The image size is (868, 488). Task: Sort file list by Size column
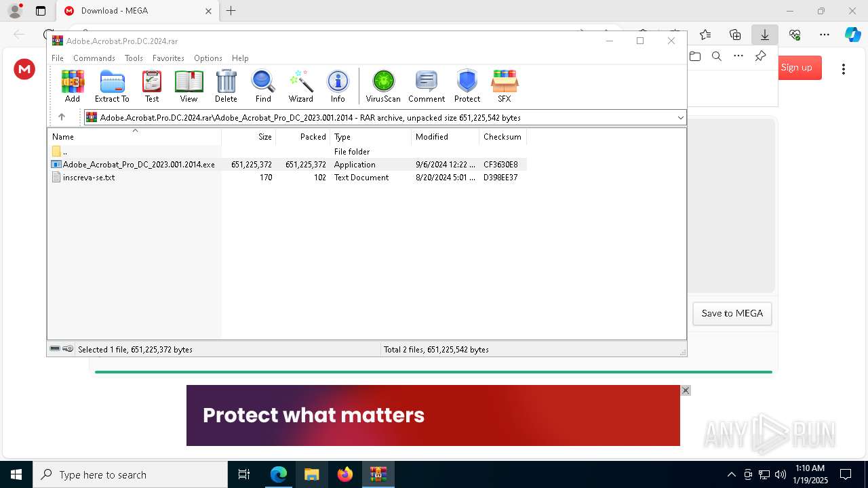point(249,137)
